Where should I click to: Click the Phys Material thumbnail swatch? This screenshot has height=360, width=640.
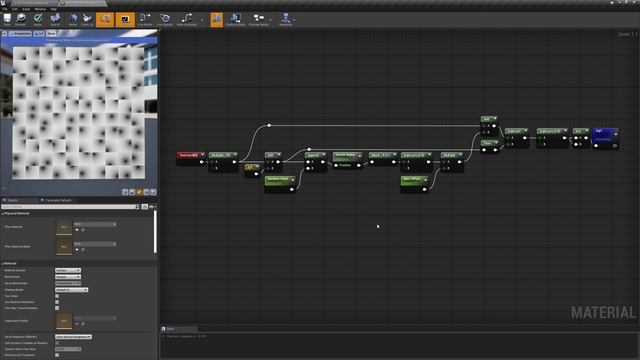pos(64,227)
